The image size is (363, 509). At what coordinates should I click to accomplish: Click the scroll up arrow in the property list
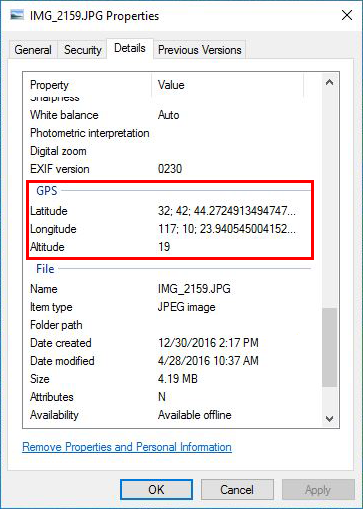tap(329, 82)
